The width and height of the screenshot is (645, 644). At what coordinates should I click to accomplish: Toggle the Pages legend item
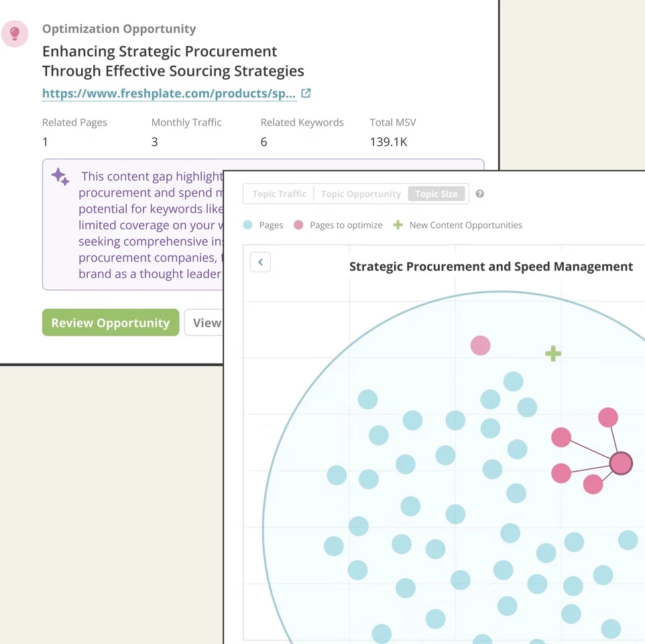point(263,225)
